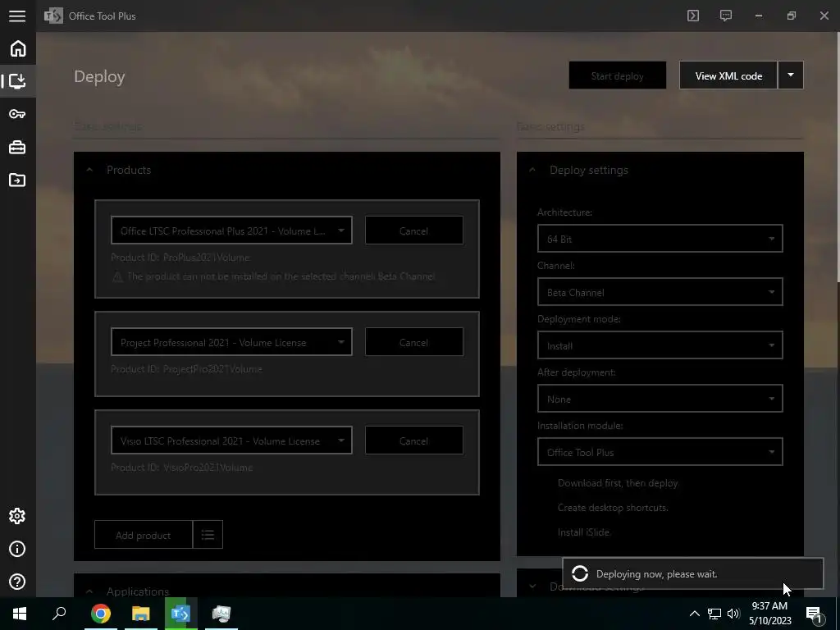This screenshot has width=840, height=630.
Task: Open the volume tray icon
Action: click(733, 614)
